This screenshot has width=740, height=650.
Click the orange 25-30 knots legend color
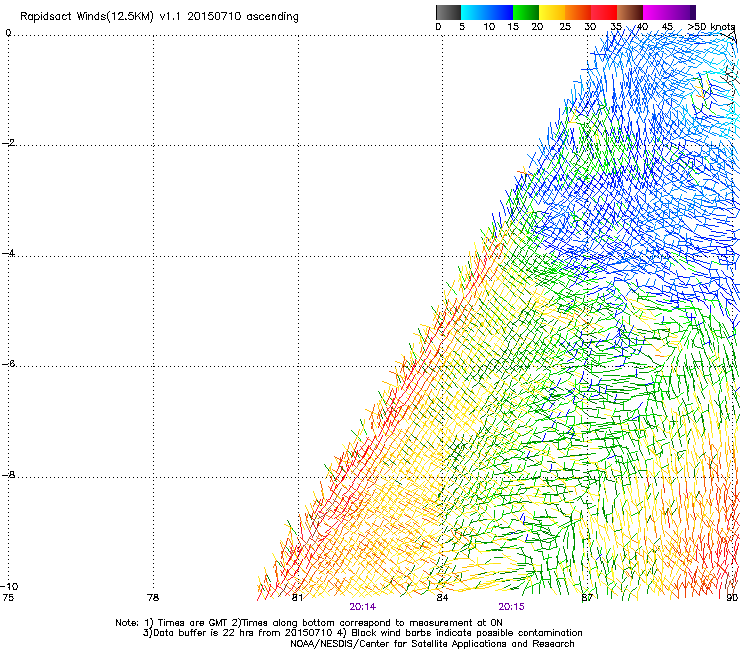point(578,12)
